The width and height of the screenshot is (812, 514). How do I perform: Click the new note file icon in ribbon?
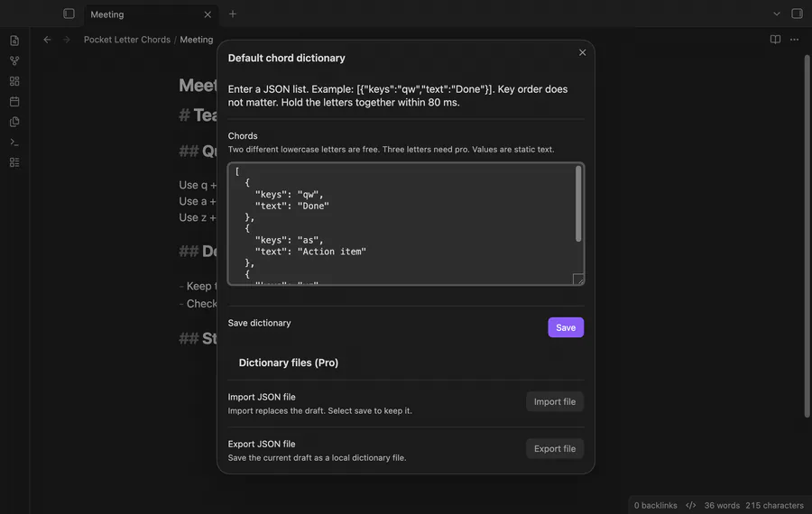coord(14,41)
